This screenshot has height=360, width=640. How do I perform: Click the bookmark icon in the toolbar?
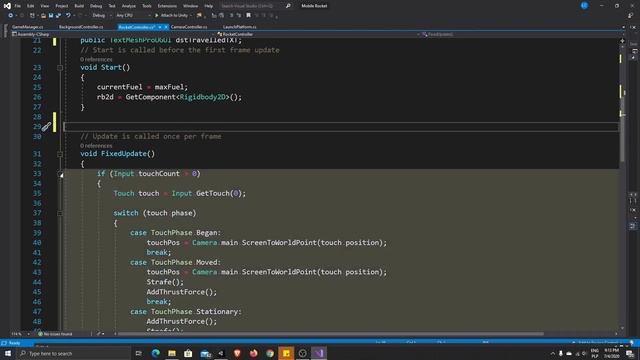(248, 15)
